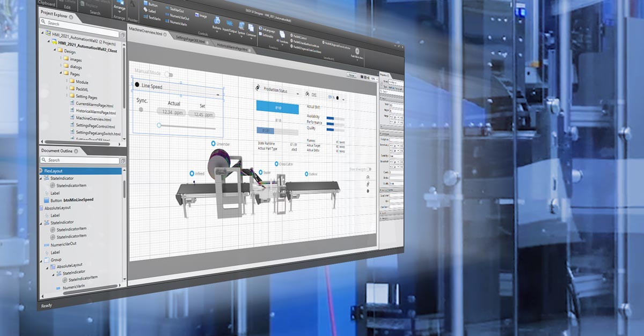This screenshot has height=336, width=644.
Task: Open SettingsPageControl.html in Project Explorer
Action: [93, 126]
